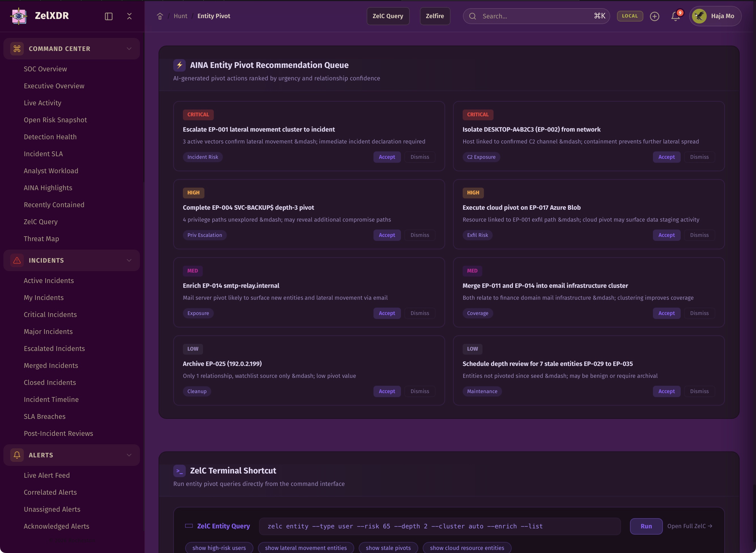
Task: Click the Open Full ZelC link
Action: tap(689, 526)
